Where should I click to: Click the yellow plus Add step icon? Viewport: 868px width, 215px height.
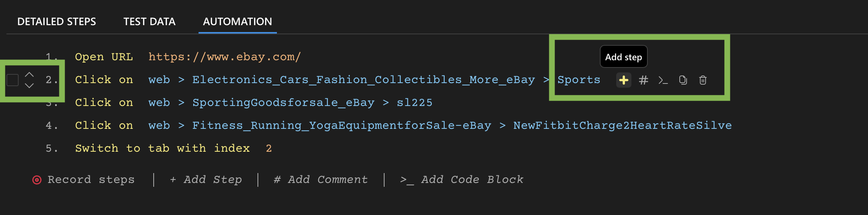tap(624, 80)
